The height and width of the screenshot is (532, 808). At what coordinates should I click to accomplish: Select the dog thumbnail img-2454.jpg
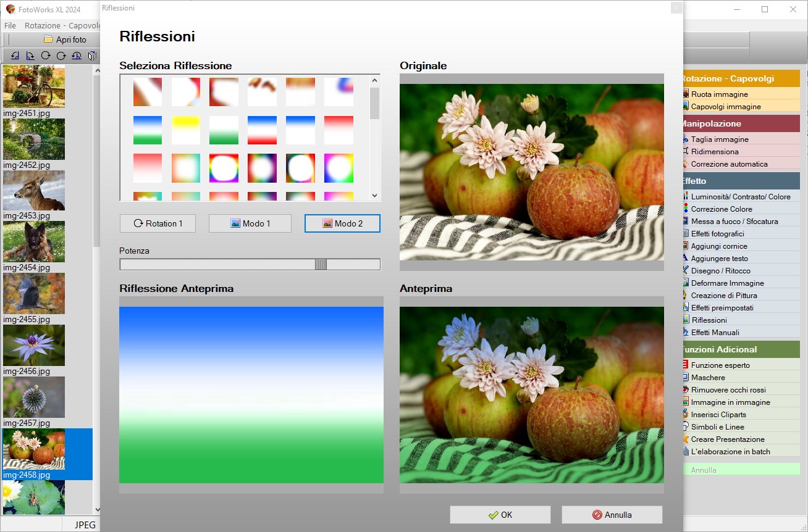34,243
